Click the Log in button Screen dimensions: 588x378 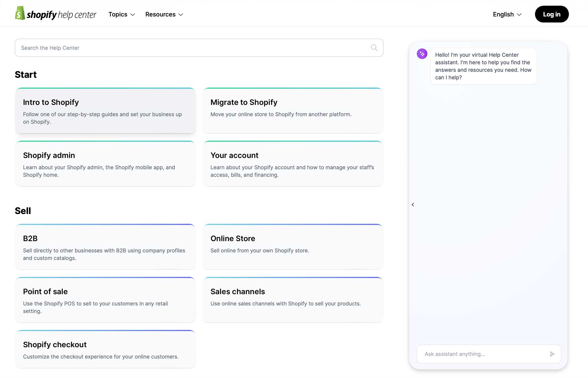(551, 14)
